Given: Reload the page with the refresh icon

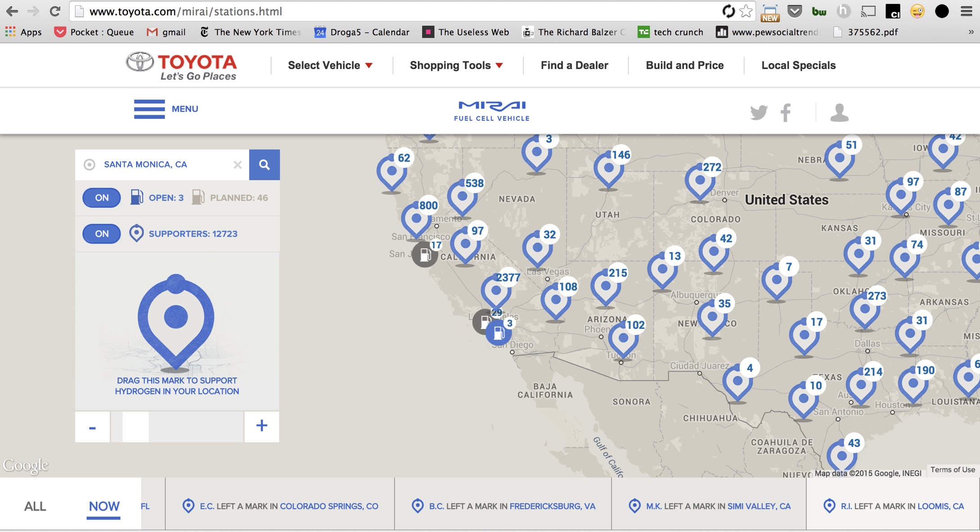Looking at the screenshot, I should tap(55, 11).
